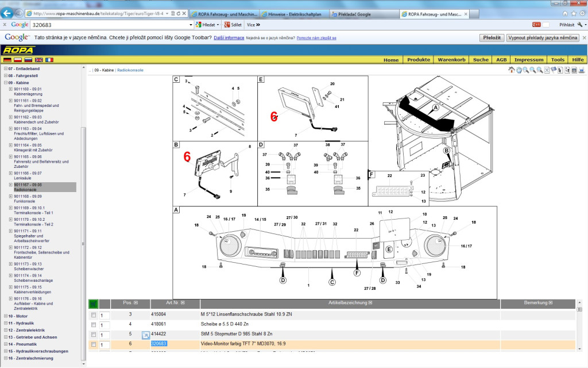Open the Produkte menu

point(419,60)
